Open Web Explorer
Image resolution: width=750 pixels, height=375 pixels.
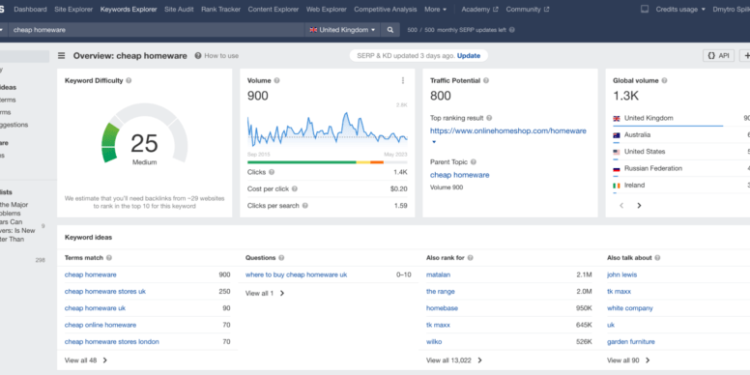(327, 9)
